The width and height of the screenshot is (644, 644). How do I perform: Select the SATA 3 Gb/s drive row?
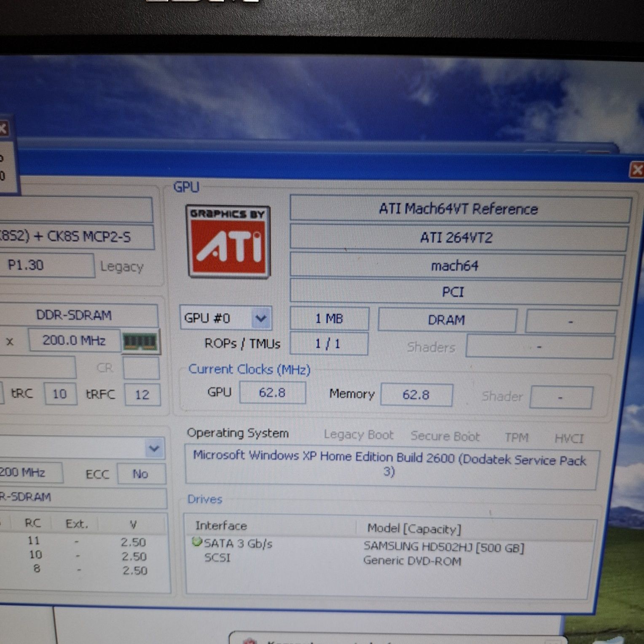pyautogui.click(x=238, y=543)
